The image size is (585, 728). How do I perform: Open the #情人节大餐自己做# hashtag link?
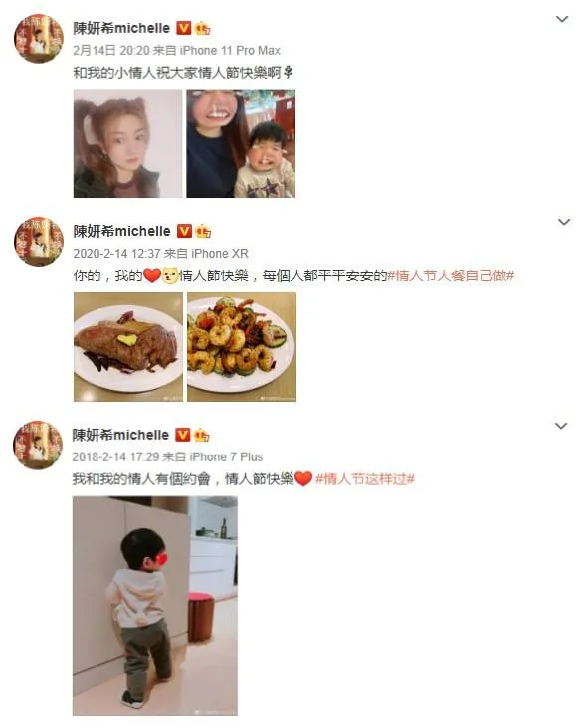point(452,275)
